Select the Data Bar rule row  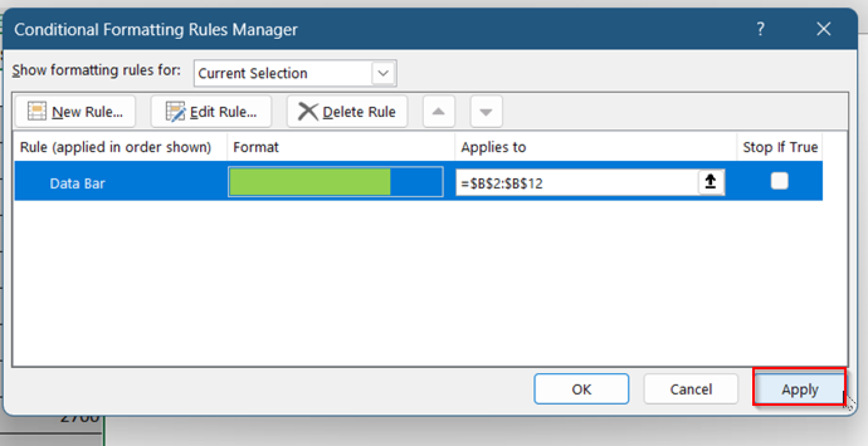click(77, 182)
